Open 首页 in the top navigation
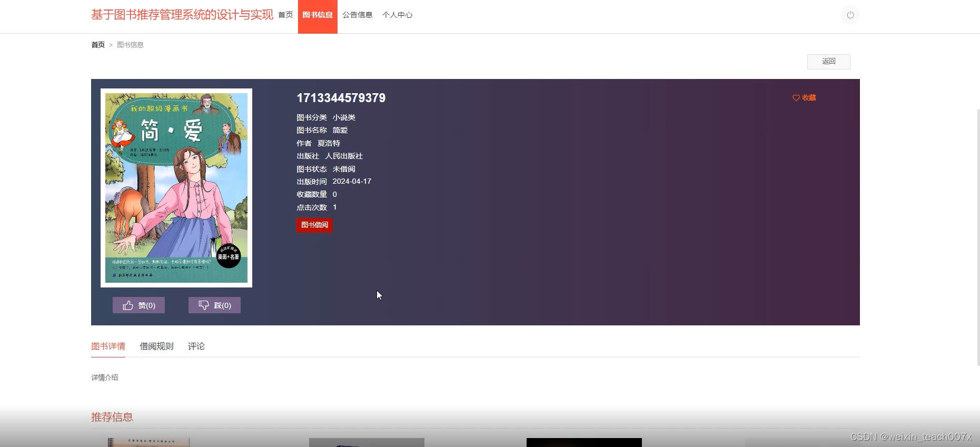 pyautogui.click(x=285, y=15)
